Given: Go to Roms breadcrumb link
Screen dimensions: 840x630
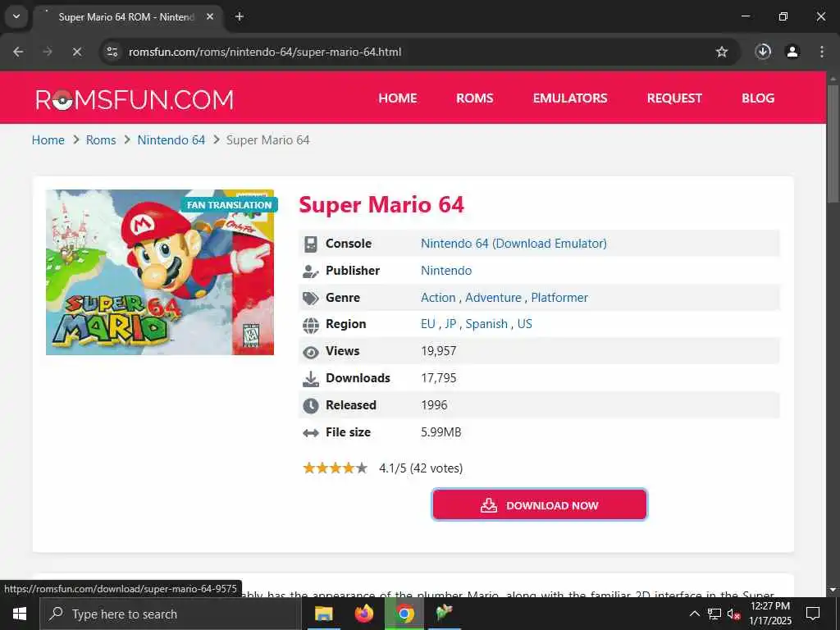Looking at the screenshot, I should [x=101, y=139].
